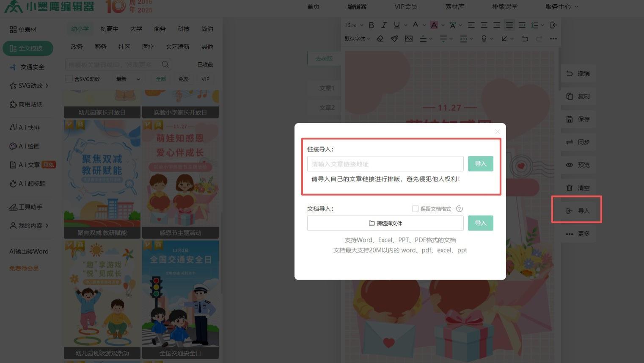Image resolution: width=644 pixels, height=363 pixels.
Task: Click the 清空 clear canvas icon
Action: coord(569,188)
